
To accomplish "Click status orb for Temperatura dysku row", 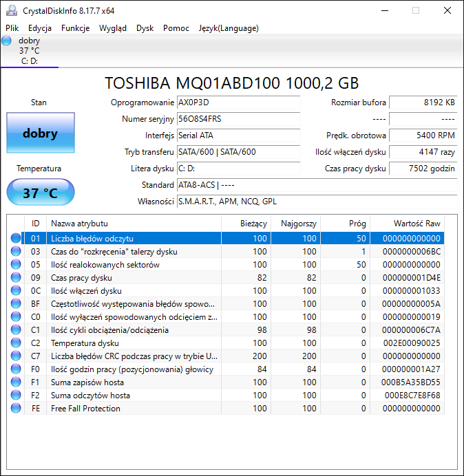I will tap(16, 343).
